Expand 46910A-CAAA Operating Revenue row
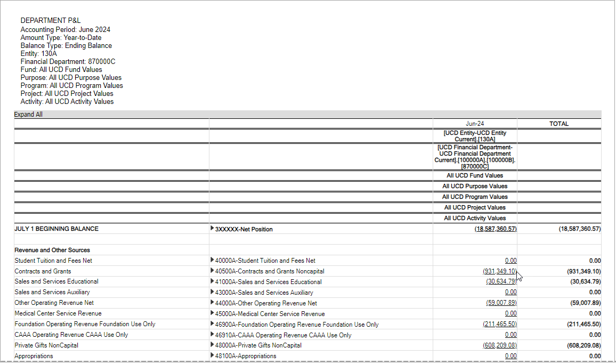Screen dimensions: 616x364 coord(213,335)
